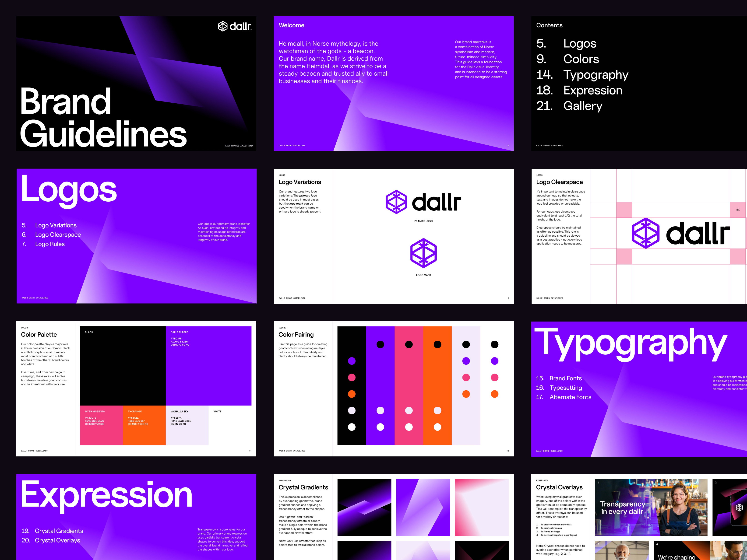Click the Thorange color swatch
Viewport: 747px width, 560px height.
tap(144, 425)
